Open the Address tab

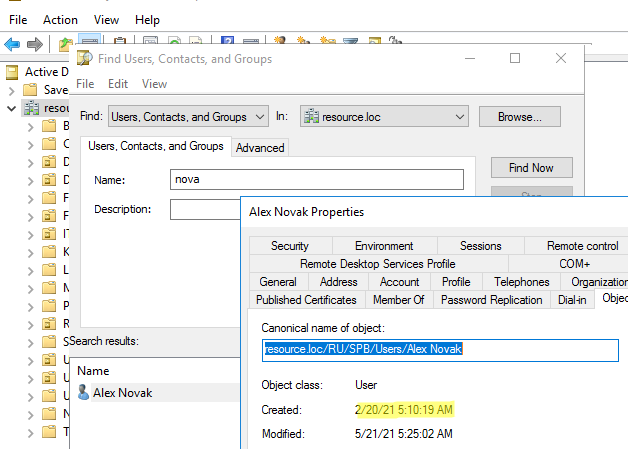338,282
